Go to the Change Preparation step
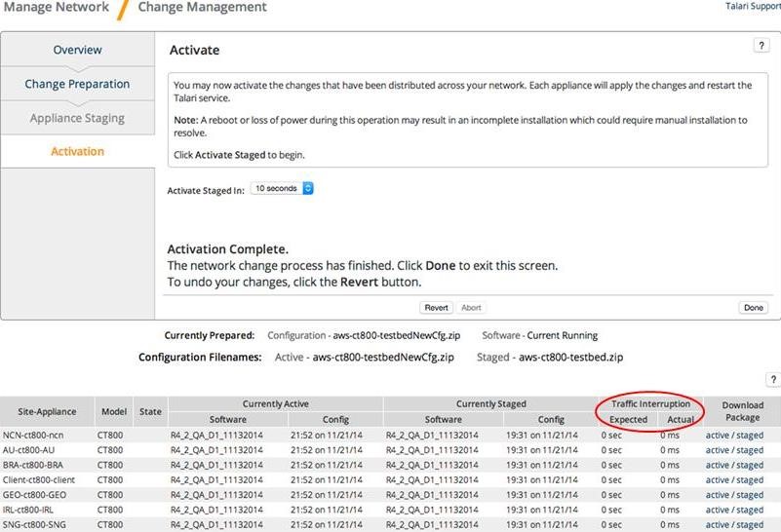The width and height of the screenshot is (781, 532). (77, 84)
